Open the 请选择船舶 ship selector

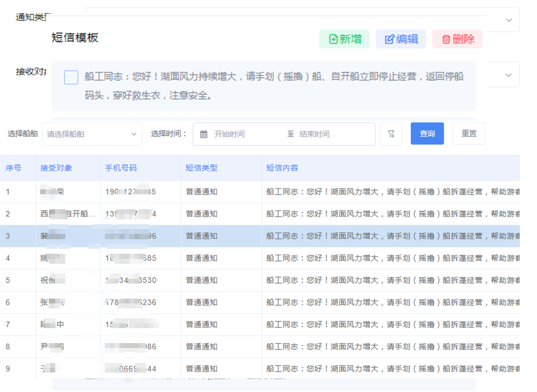(x=92, y=134)
